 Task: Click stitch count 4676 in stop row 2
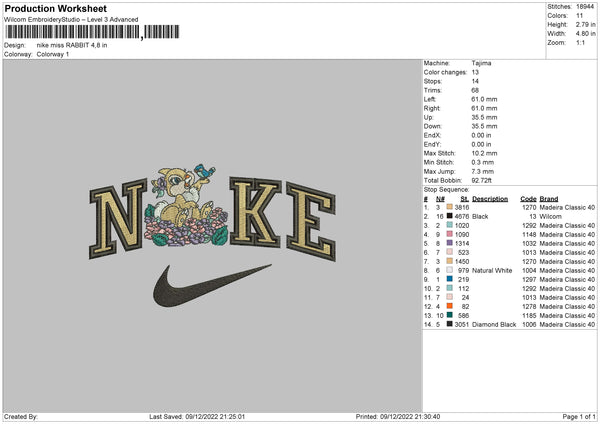(x=462, y=217)
